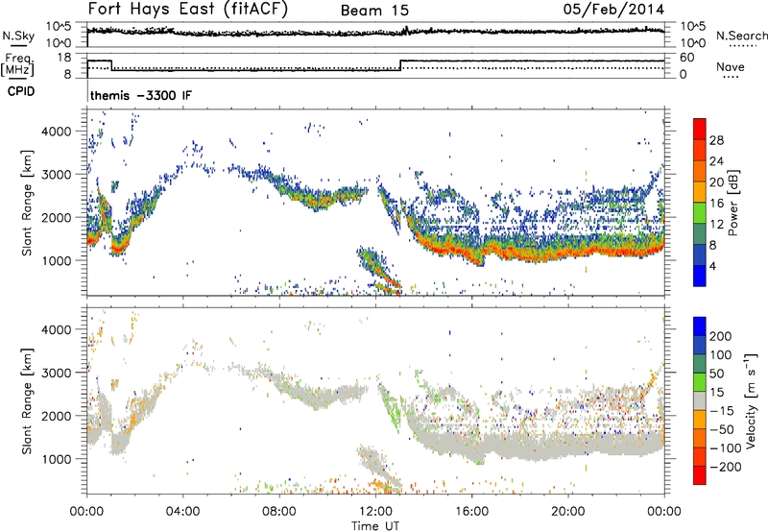Click the '200' velocity scale value
The image size is (768, 532).
(721, 336)
